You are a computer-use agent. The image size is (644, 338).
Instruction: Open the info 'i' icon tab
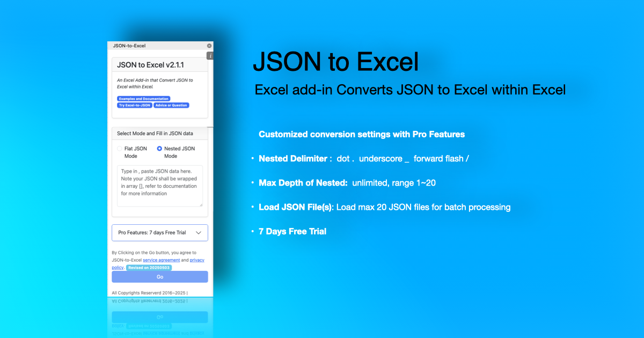(210, 56)
